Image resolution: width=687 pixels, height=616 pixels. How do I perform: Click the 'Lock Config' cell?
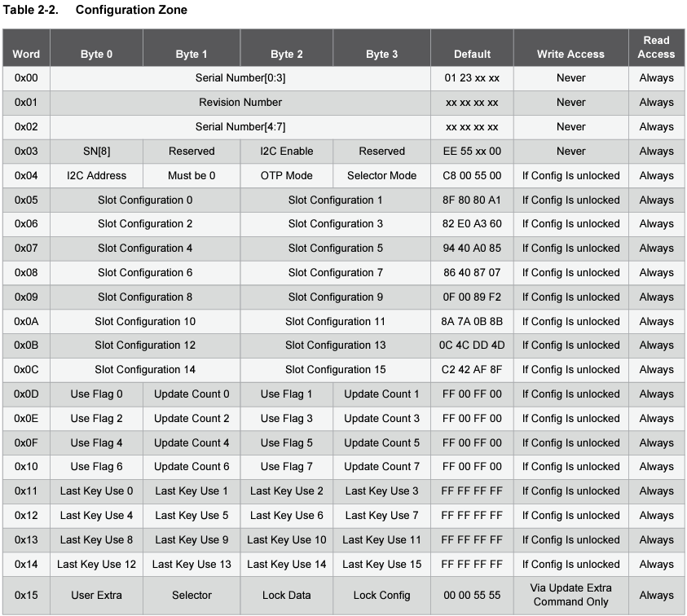point(381,596)
